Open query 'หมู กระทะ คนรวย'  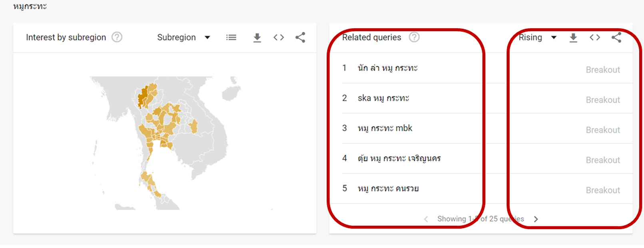[x=388, y=188]
